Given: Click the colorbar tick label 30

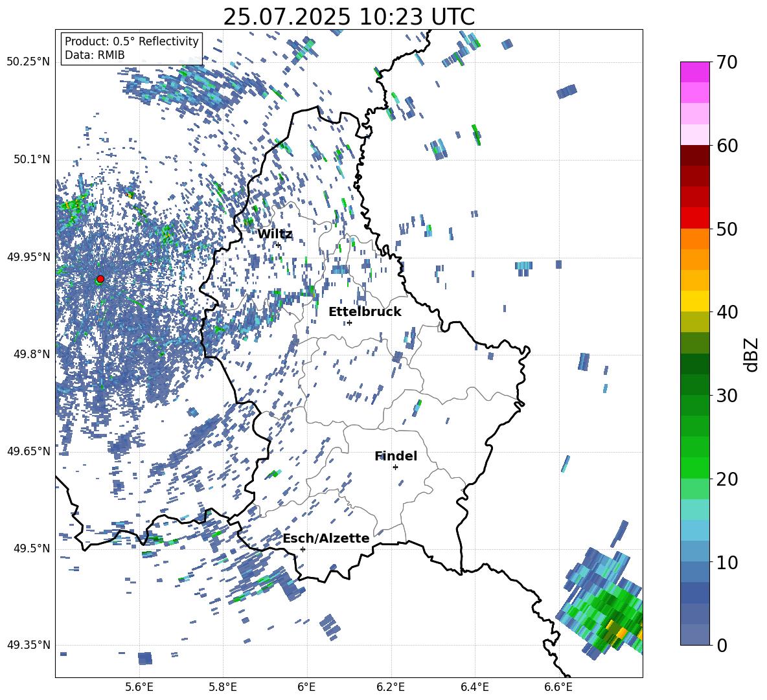Looking at the screenshot, I should 727,395.
